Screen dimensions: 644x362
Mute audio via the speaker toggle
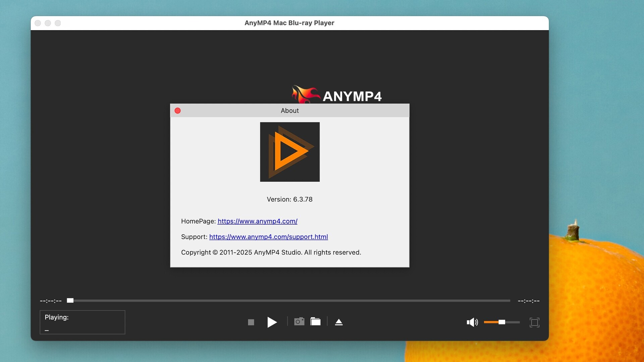coord(472,322)
